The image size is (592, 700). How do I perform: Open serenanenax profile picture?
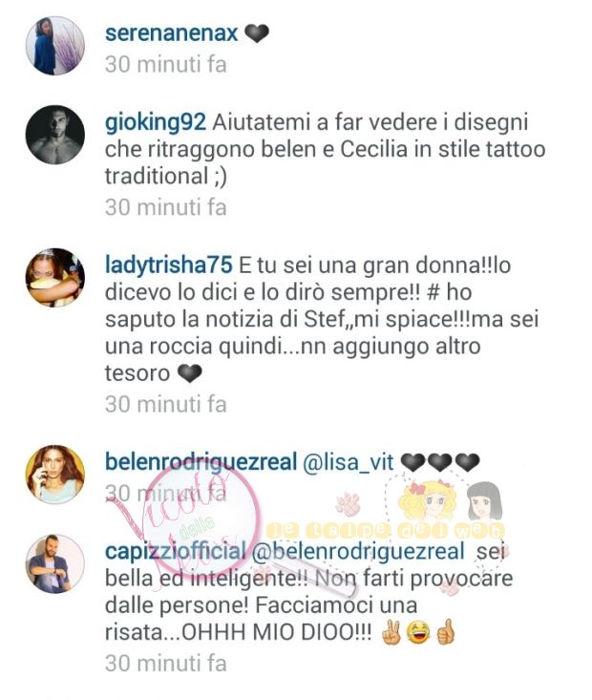pos(55,46)
